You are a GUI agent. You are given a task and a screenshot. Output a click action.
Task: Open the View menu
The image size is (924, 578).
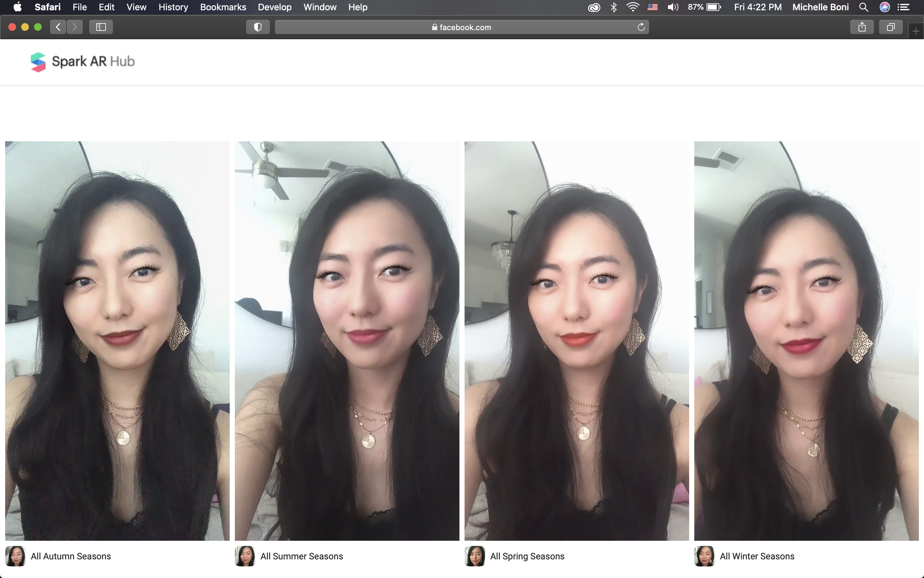pos(136,7)
